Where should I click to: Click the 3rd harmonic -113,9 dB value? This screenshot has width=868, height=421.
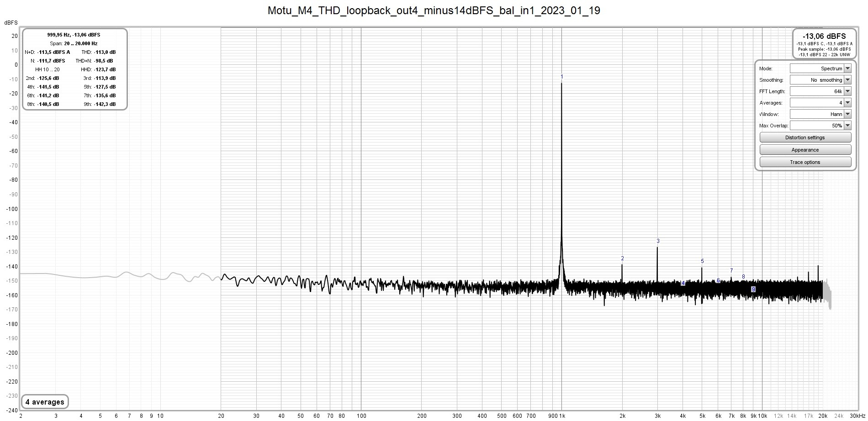pyautogui.click(x=105, y=78)
